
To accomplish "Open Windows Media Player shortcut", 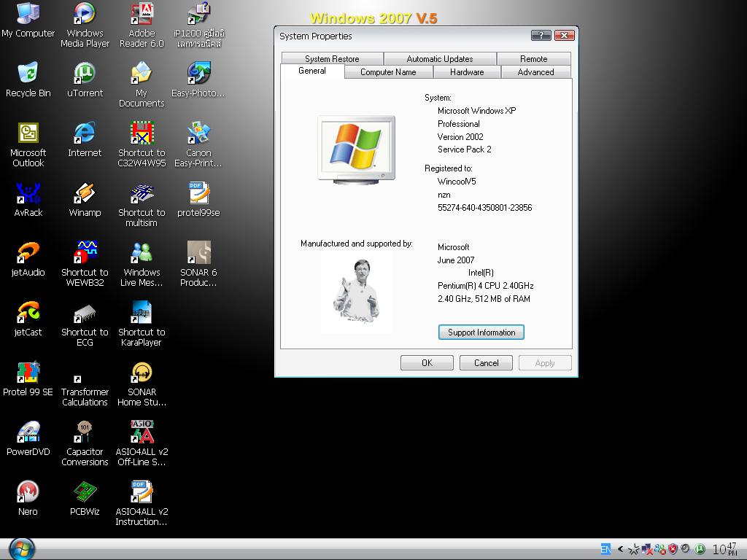I will pos(85,25).
